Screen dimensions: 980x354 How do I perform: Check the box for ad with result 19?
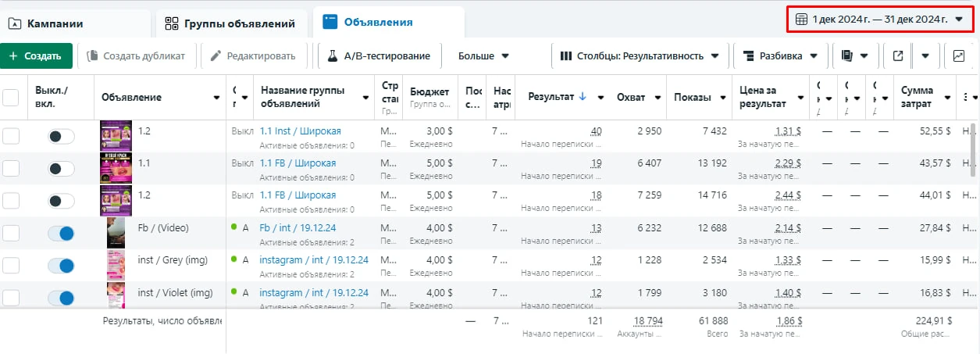pyautogui.click(x=11, y=168)
